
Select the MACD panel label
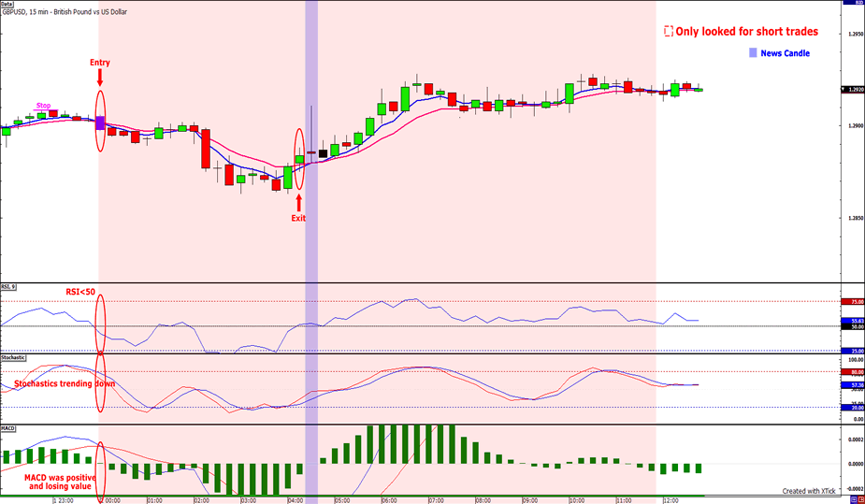coord(7,428)
